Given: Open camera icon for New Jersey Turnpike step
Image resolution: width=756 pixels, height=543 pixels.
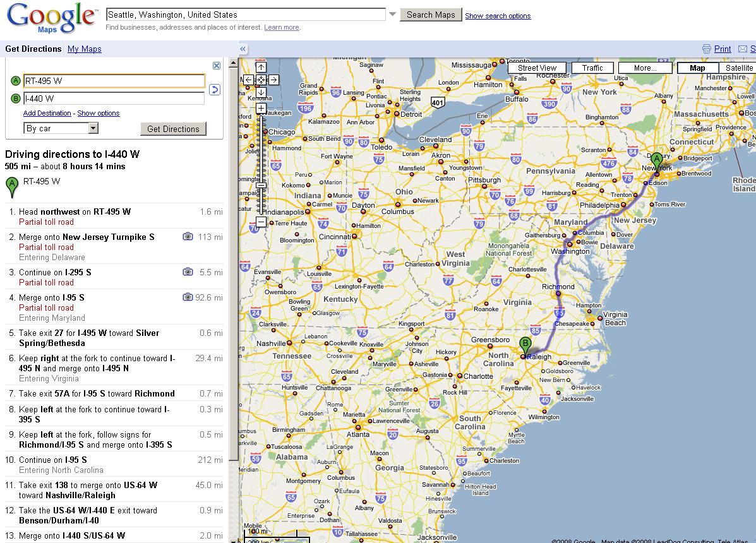Looking at the screenshot, I should (188, 237).
